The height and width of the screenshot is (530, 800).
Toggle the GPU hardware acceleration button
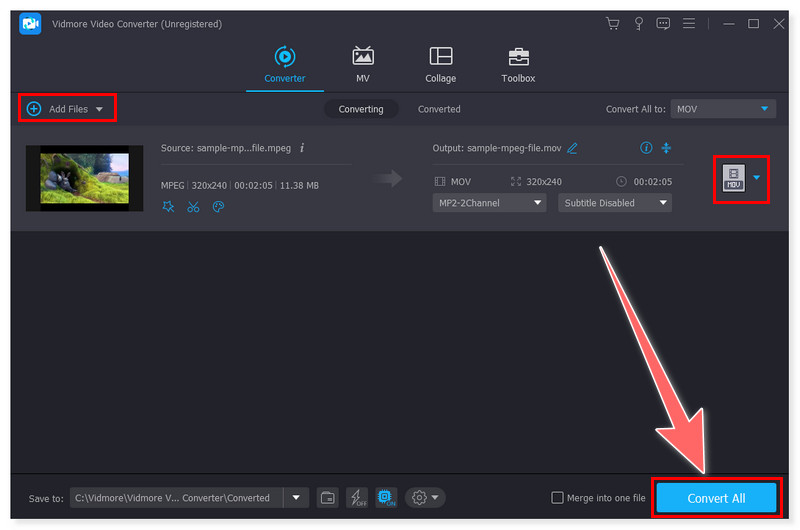click(x=386, y=498)
